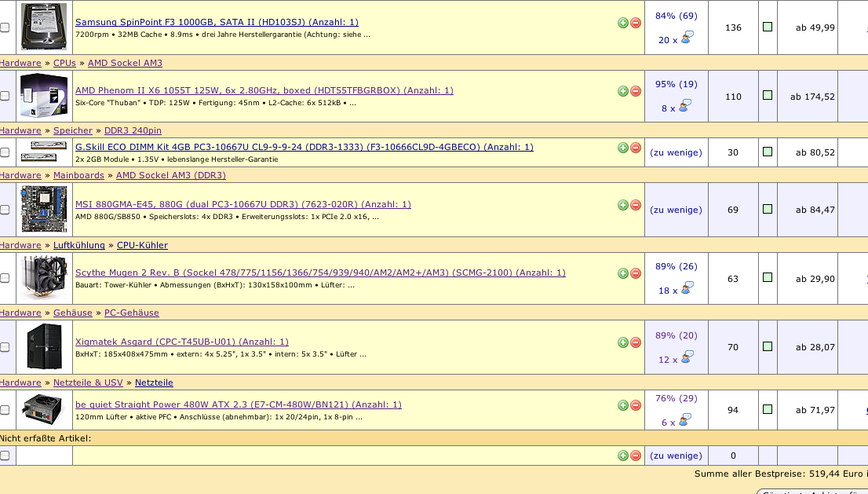The width and height of the screenshot is (868, 494).
Task: Click green plus icon for AMD Phenom II X6
Action: tap(623, 91)
